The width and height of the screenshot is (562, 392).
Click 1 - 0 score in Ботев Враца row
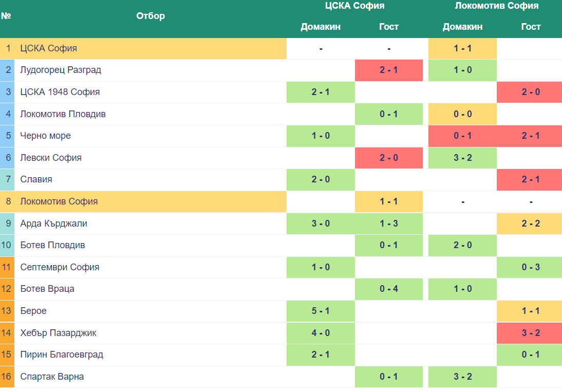(x=462, y=289)
